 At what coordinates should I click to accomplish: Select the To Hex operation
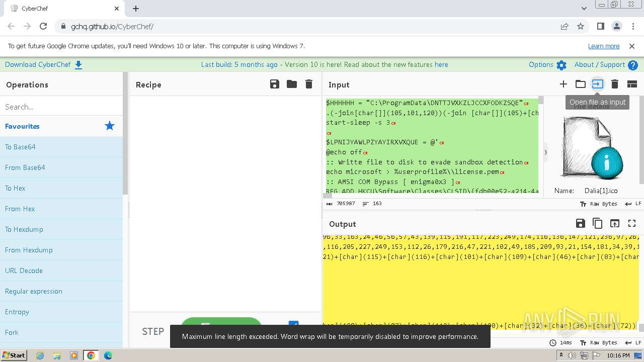pyautogui.click(x=61, y=188)
